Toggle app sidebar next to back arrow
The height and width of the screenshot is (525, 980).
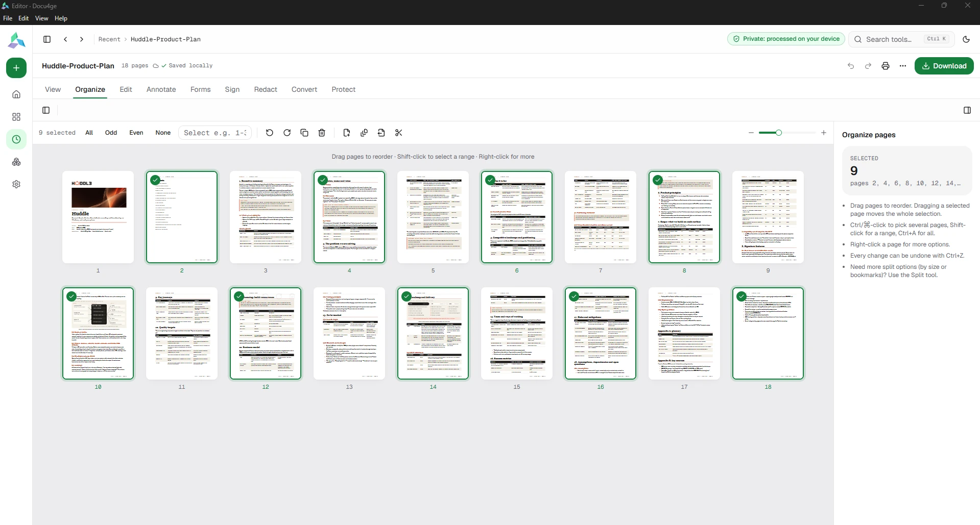pyautogui.click(x=47, y=39)
